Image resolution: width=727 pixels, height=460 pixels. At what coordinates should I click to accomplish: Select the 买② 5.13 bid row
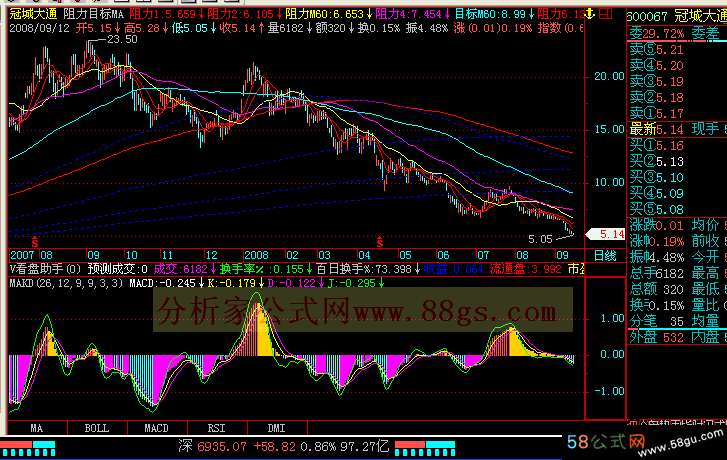656,161
